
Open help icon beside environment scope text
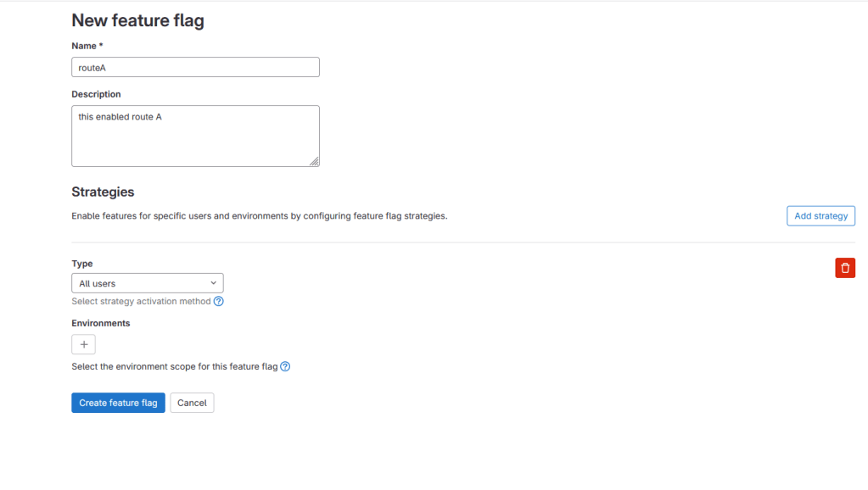click(x=285, y=366)
